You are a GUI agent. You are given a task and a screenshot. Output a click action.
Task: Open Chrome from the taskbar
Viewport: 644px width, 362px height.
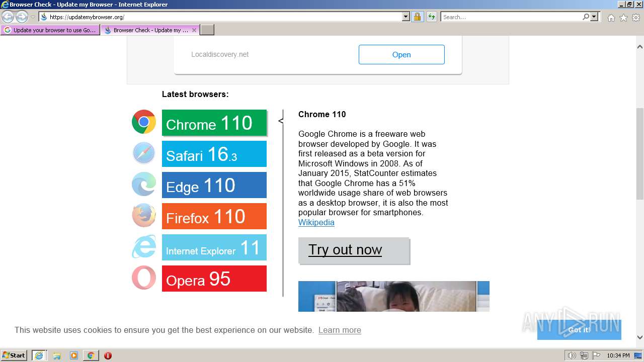(x=91, y=355)
